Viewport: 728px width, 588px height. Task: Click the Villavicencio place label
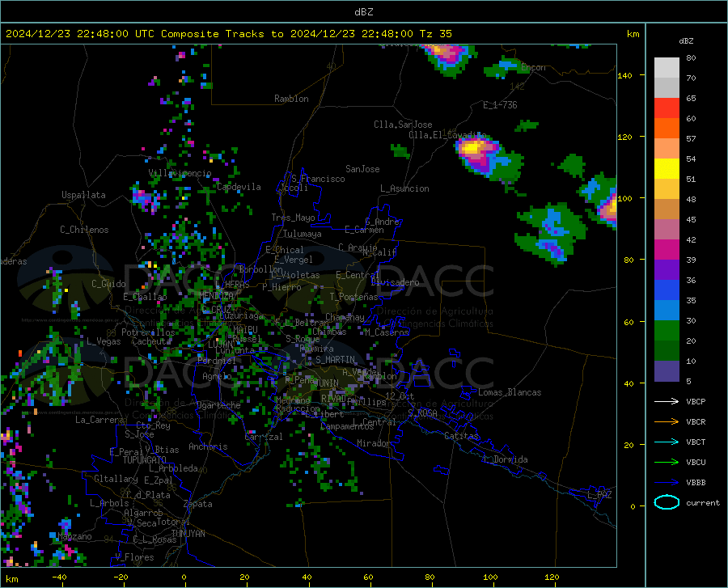click(x=180, y=173)
